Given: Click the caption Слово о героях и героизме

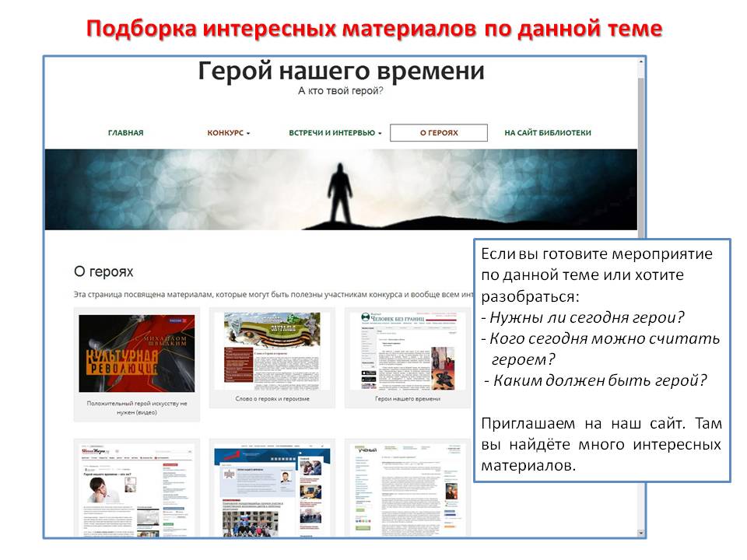Looking at the screenshot, I should pos(272,399).
